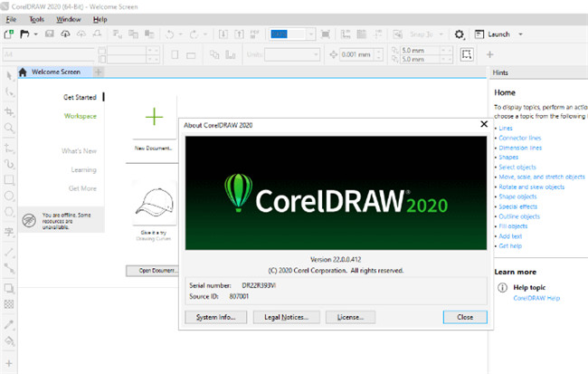The height and width of the screenshot is (374, 588).
Task: Close About CorelDRAW 2020 dialog with X
Action: pos(484,124)
